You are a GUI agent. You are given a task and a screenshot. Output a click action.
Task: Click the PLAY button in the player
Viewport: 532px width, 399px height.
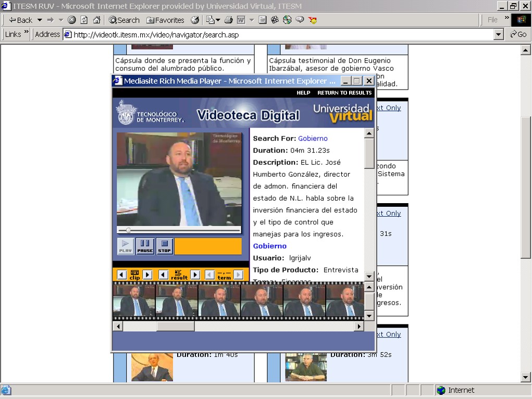pyautogui.click(x=125, y=246)
